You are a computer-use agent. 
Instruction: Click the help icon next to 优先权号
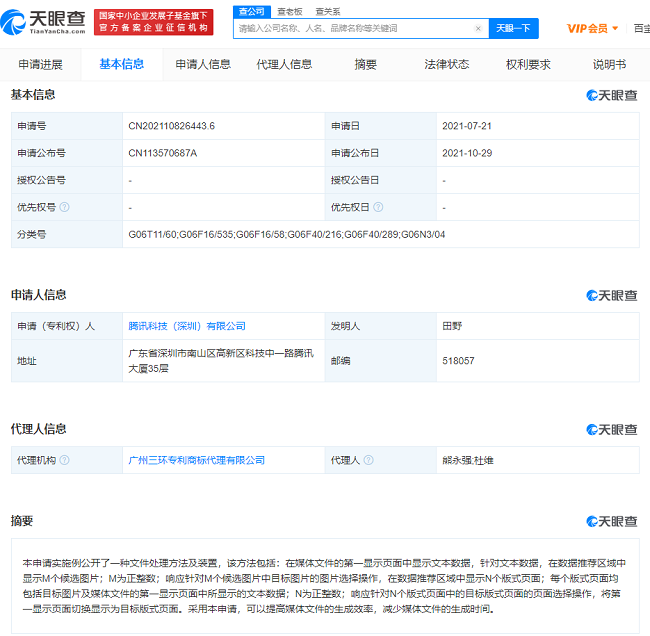pyautogui.click(x=64, y=207)
